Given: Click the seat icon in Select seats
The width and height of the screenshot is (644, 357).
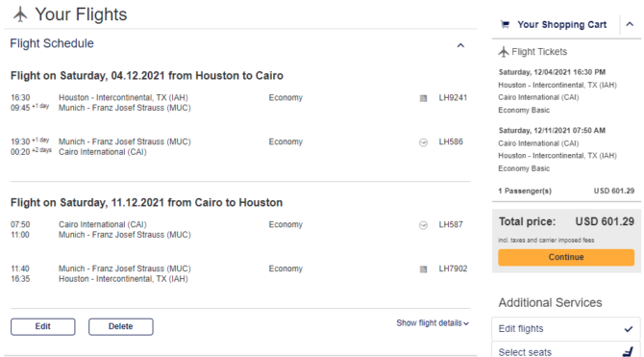Looking at the screenshot, I should point(629,351).
